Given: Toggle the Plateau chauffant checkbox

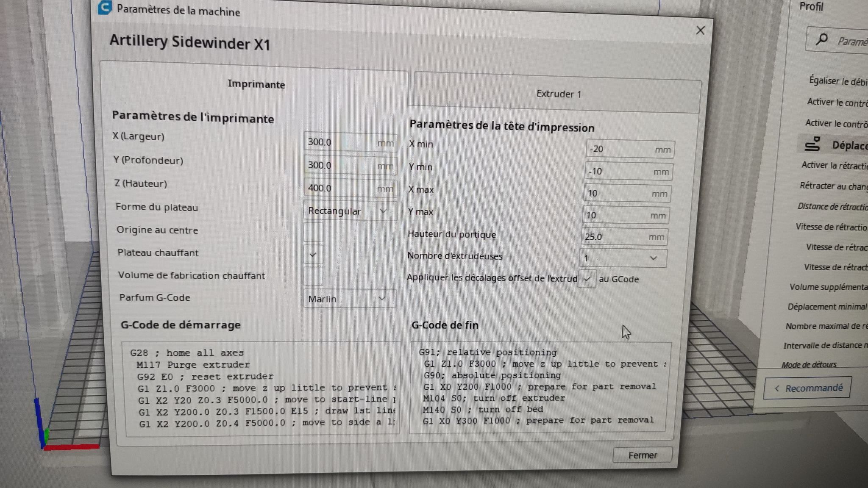Looking at the screenshot, I should (313, 255).
